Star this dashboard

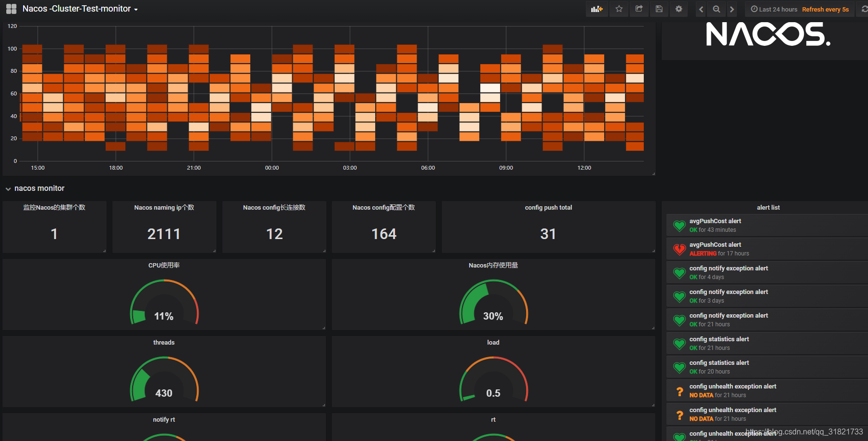tap(619, 9)
